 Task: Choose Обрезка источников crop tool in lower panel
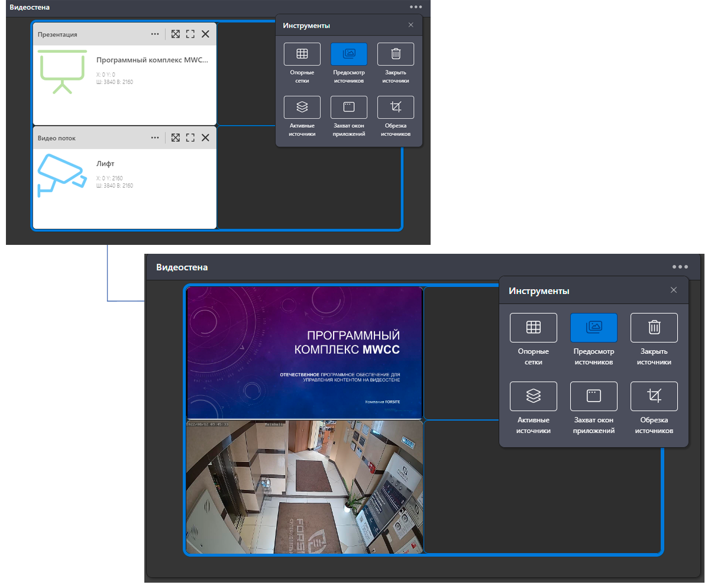point(654,396)
